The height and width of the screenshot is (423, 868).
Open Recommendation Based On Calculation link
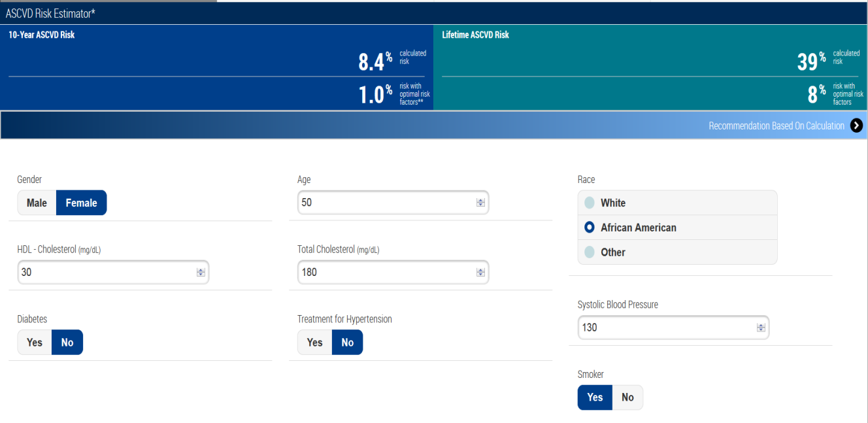coord(776,126)
